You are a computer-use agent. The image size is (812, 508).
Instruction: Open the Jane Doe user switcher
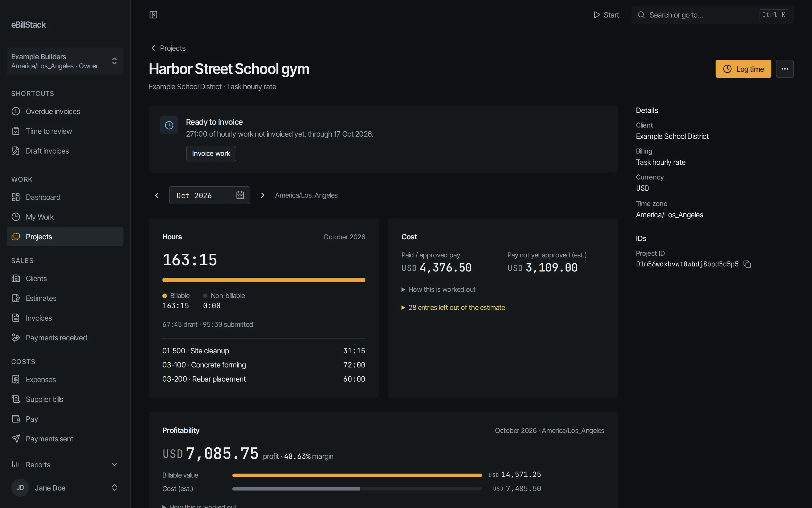click(x=65, y=488)
